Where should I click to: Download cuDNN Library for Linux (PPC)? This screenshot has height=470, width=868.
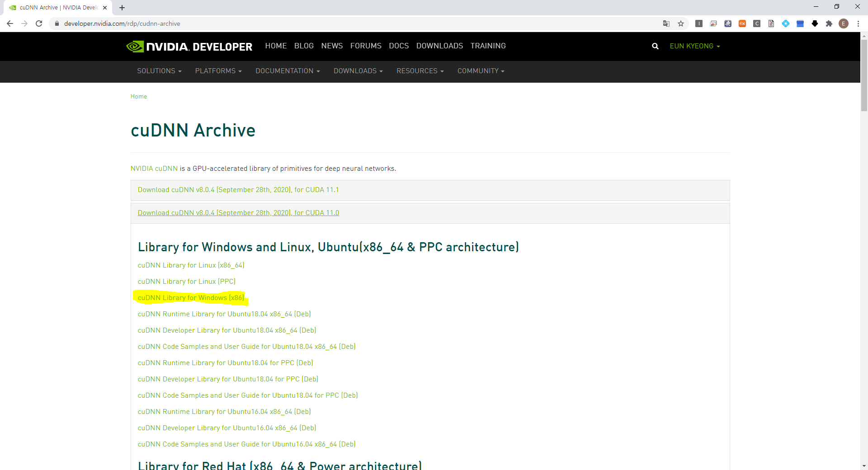point(187,282)
